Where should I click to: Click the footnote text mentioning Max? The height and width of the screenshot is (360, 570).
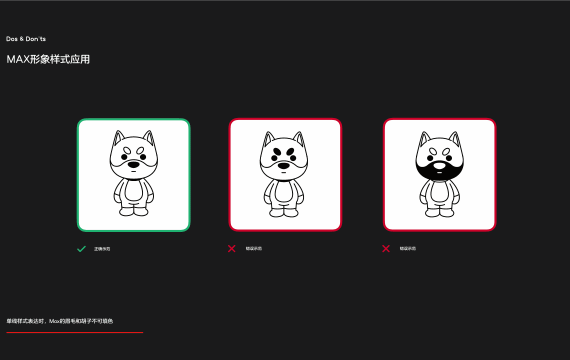[x=60, y=321]
